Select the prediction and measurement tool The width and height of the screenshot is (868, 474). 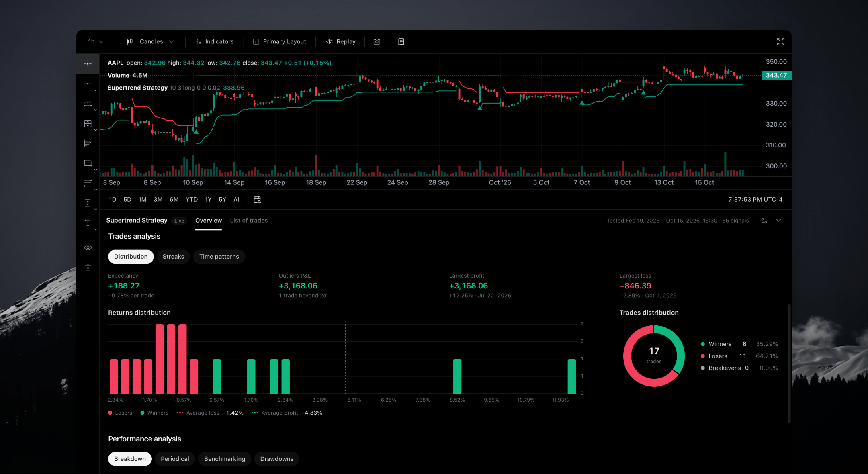(88, 124)
